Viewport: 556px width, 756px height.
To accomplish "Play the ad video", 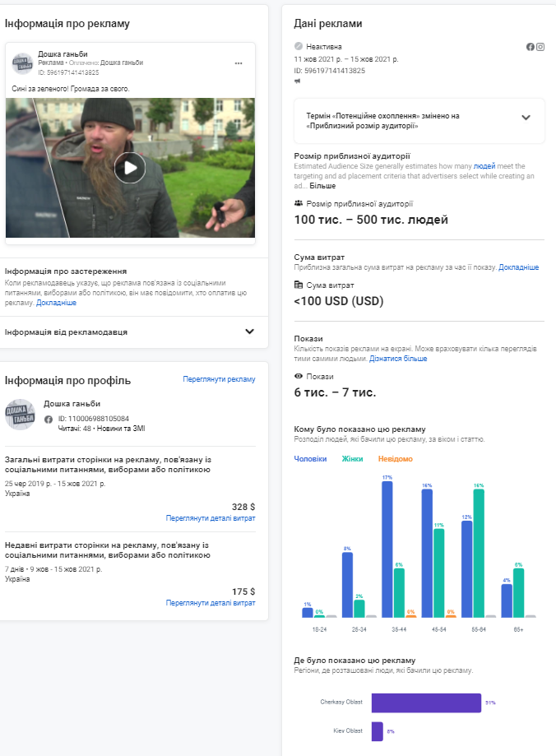I will point(129,169).
